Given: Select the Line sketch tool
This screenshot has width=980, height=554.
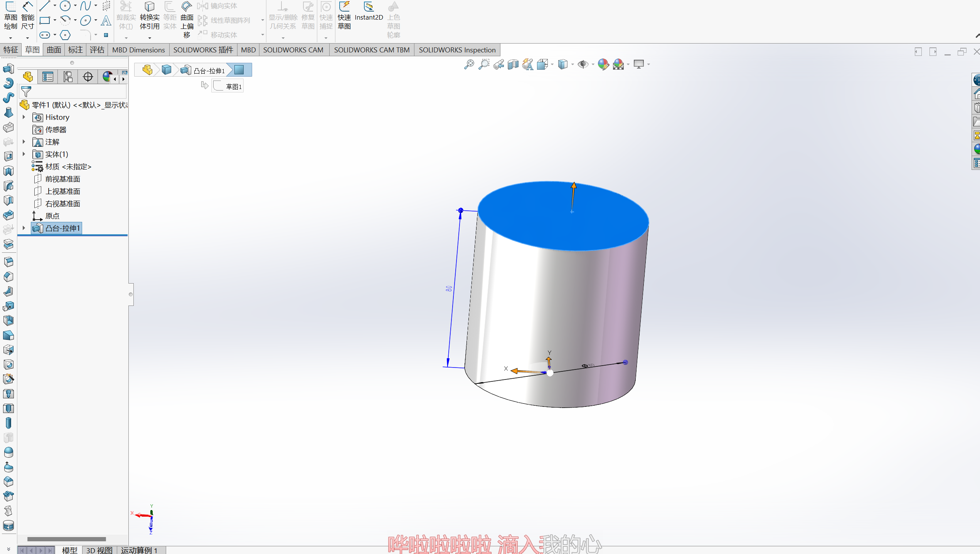Looking at the screenshot, I should coord(45,6).
